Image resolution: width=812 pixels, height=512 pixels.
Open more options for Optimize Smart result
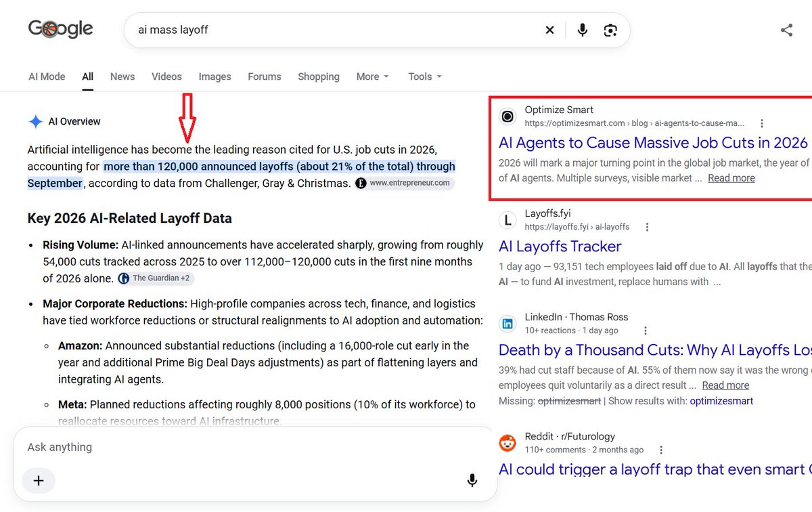coord(762,123)
